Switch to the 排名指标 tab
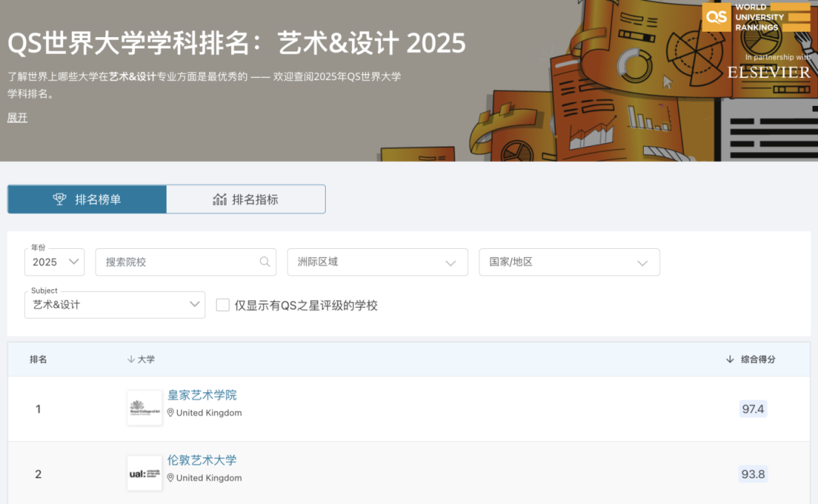This screenshot has width=818, height=504. [x=245, y=199]
